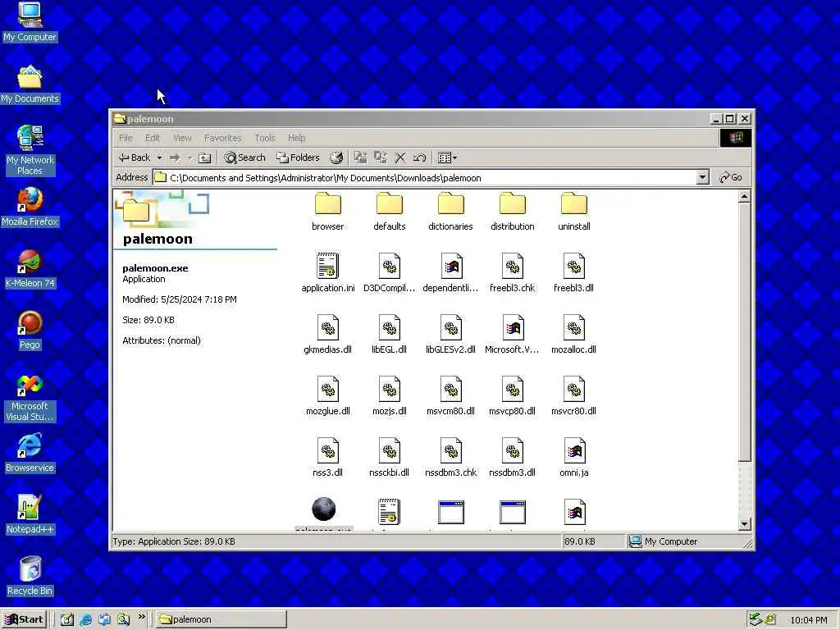Select mozalloc.dll file
This screenshot has height=630, width=840.
[573, 335]
